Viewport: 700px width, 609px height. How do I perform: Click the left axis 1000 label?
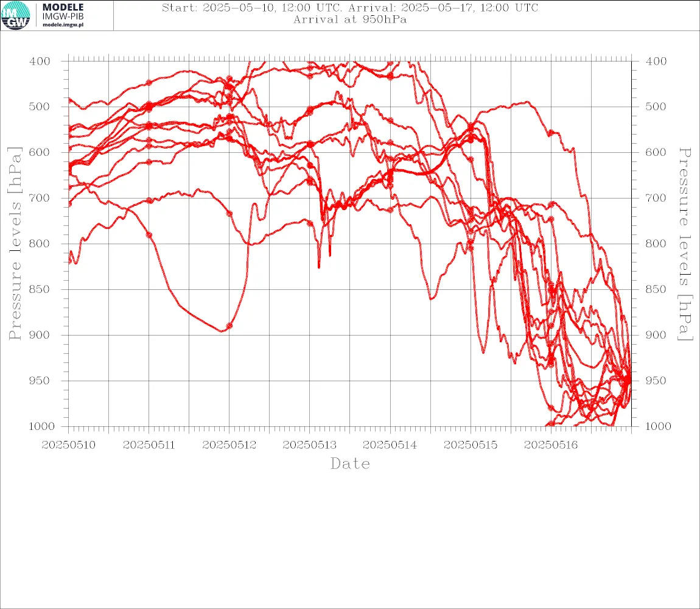click(x=41, y=426)
